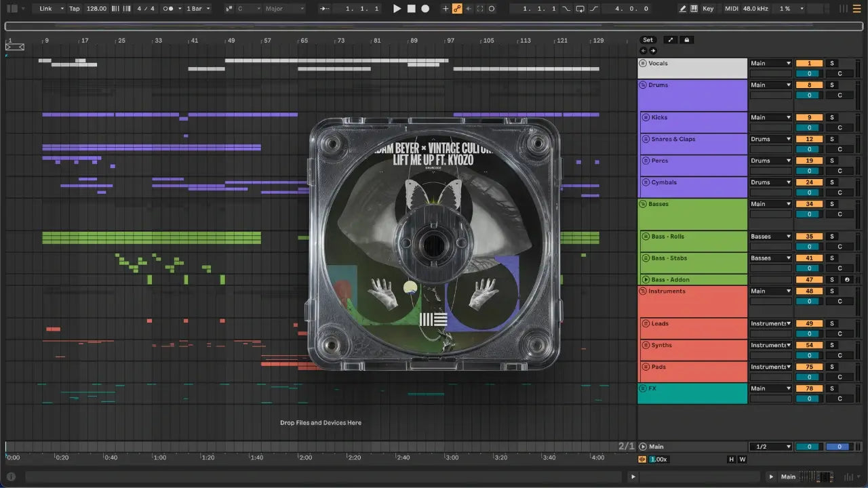The width and height of the screenshot is (868, 488).
Task: Solo the Kicks track
Action: (832, 118)
